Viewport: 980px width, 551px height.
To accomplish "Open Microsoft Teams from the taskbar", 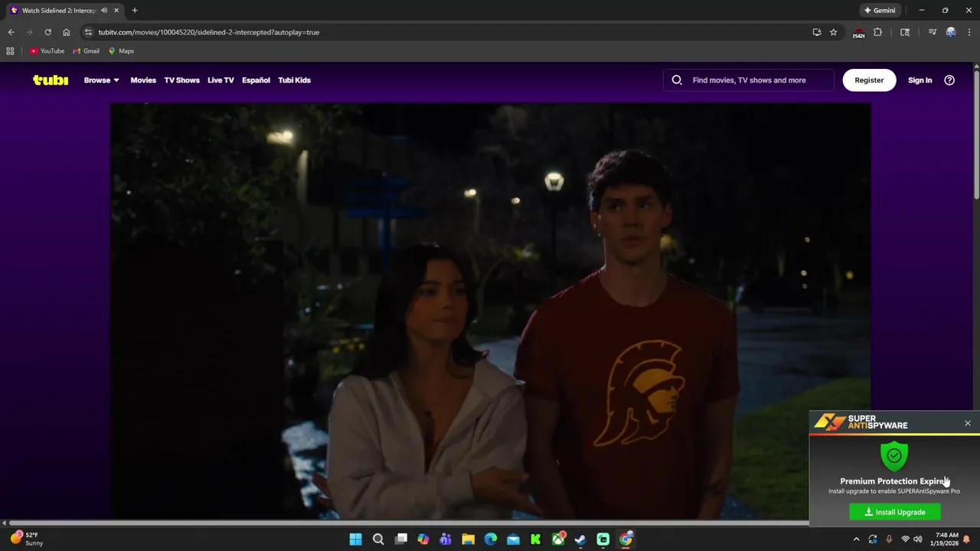I will click(446, 540).
